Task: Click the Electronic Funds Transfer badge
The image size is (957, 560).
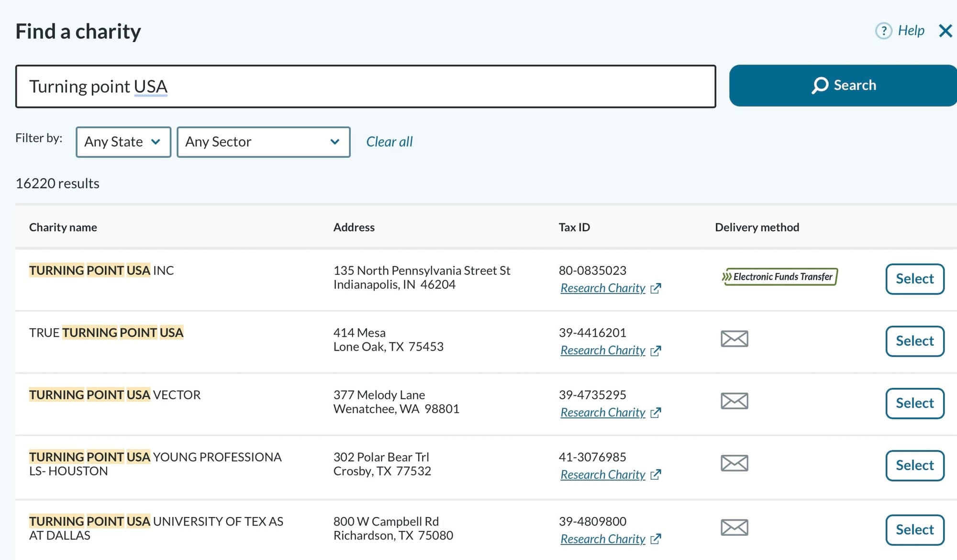Action: [x=779, y=277]
